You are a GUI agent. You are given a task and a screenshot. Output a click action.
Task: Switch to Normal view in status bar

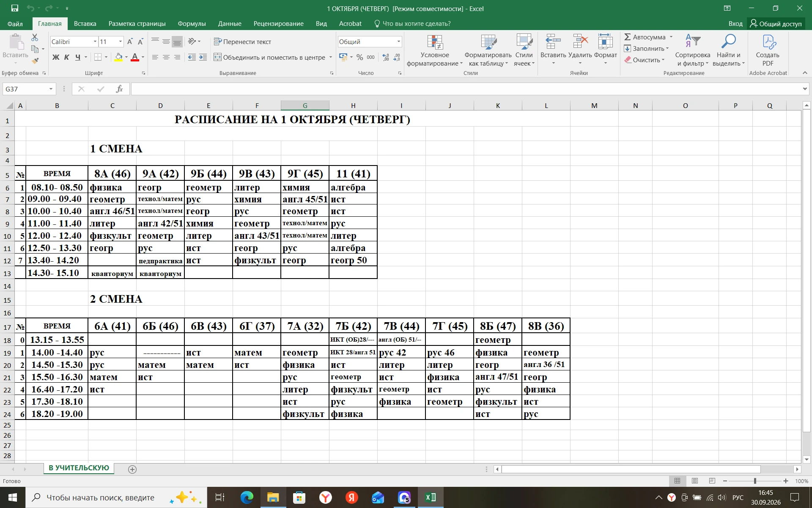(677, 481)
